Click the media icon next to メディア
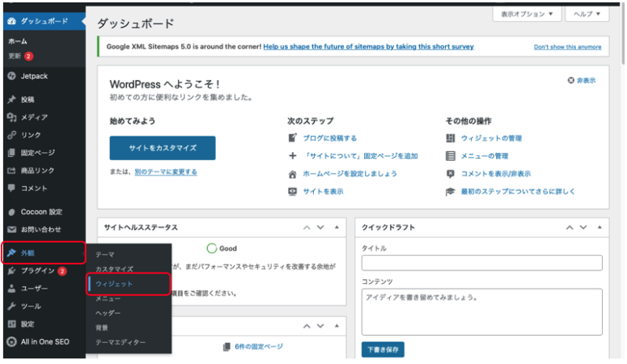Viewport: 627px width, 364px height. [x=11, y=116]
